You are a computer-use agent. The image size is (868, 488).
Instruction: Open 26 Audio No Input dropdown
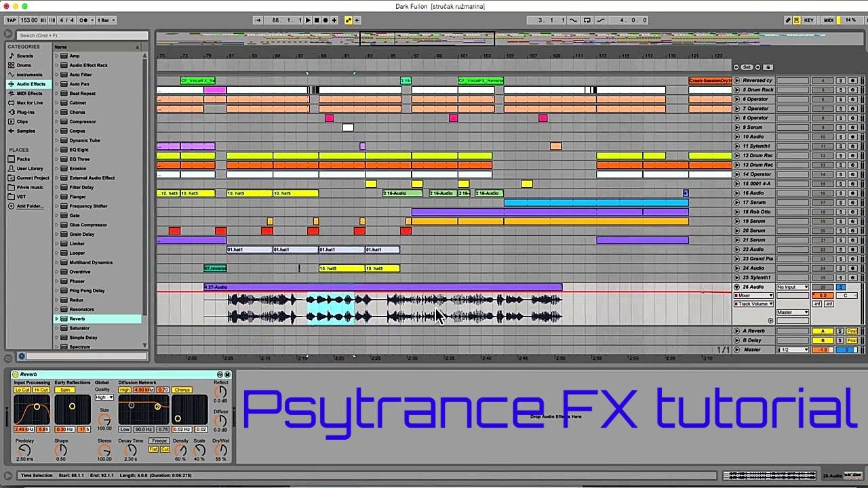point(793,287)
